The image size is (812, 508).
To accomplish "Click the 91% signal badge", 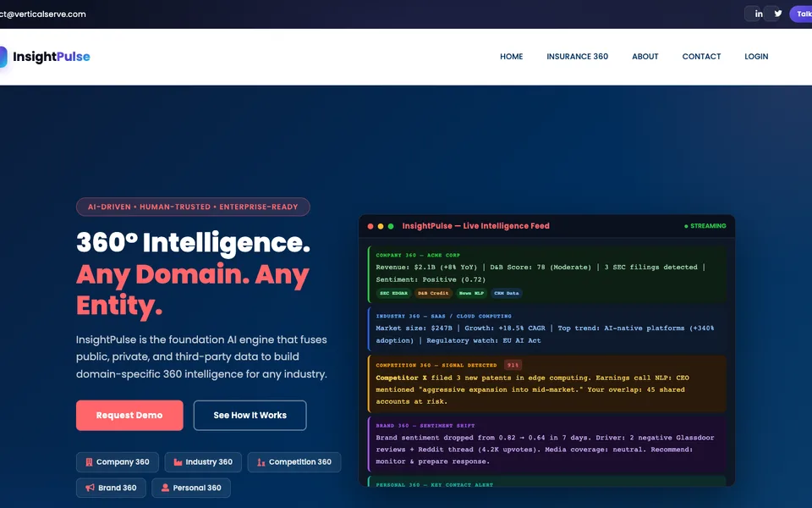I will point(513,365).
